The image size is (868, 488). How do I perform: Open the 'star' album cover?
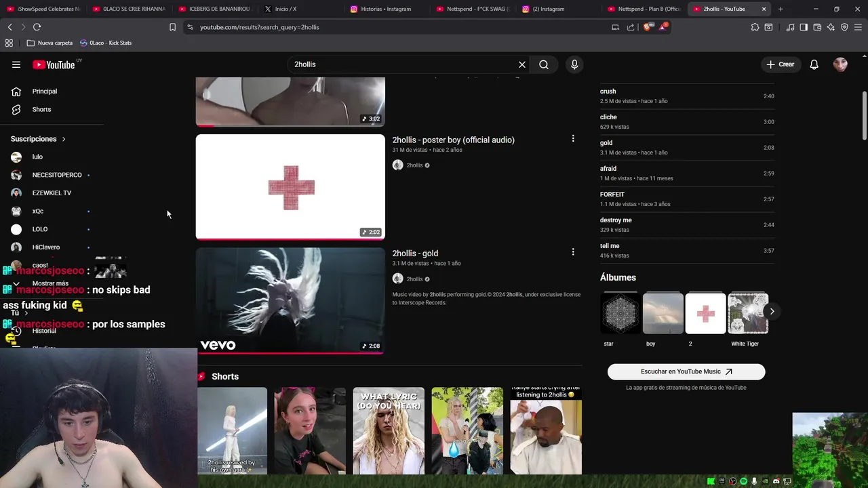[x=620, y=312]
